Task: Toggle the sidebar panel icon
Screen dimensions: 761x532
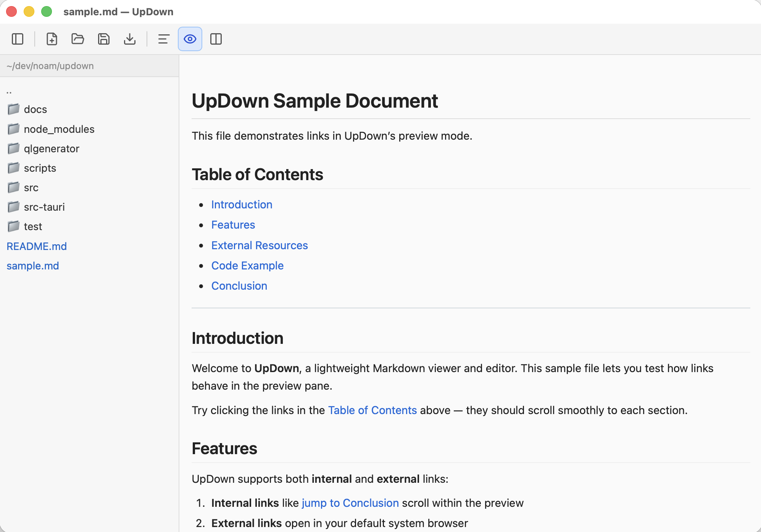Action: (18, 39)
